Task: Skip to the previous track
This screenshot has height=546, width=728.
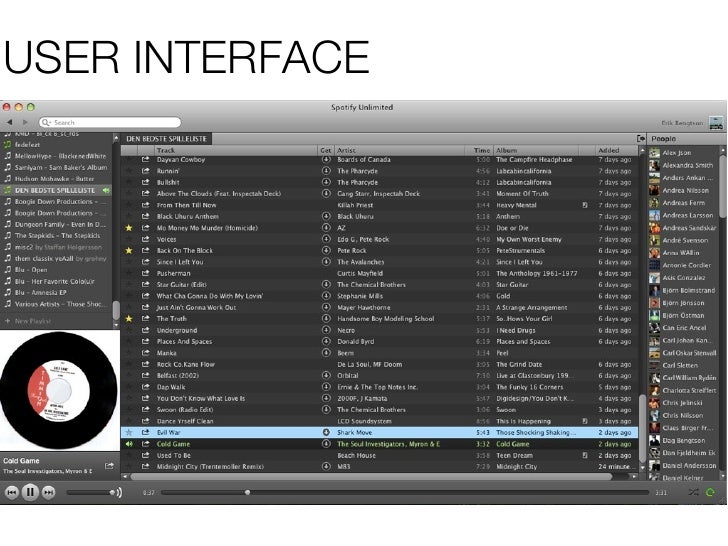Action: coord(12,492)
